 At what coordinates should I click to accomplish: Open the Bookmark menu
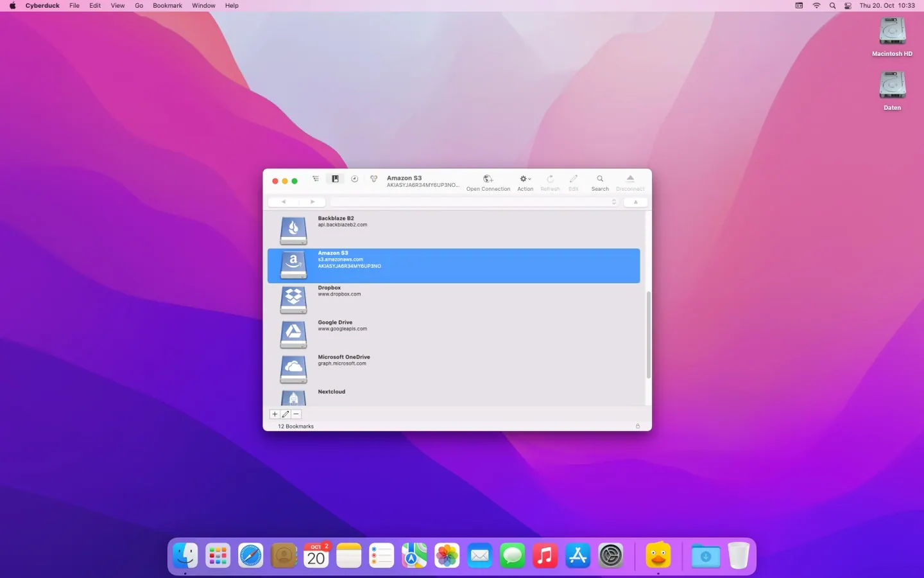[x=167, y=6]
